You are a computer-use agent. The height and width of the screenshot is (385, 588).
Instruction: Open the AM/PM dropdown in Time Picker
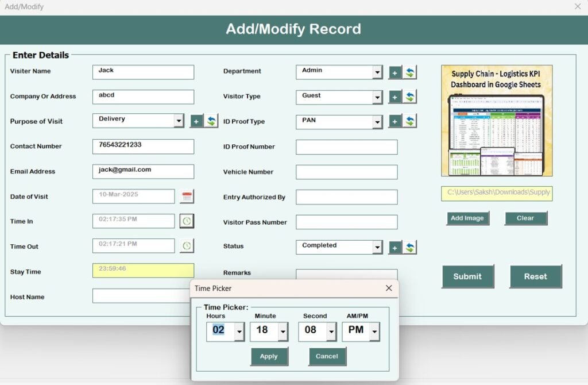point(374,332)
